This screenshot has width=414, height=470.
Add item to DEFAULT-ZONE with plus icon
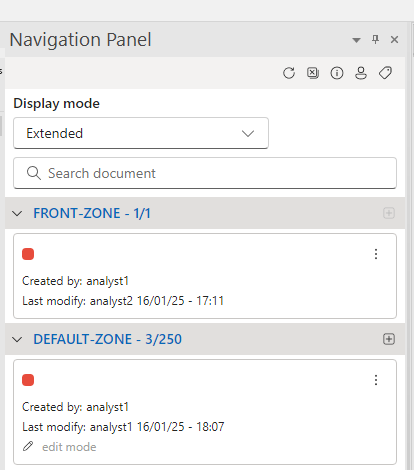(389, 339)
